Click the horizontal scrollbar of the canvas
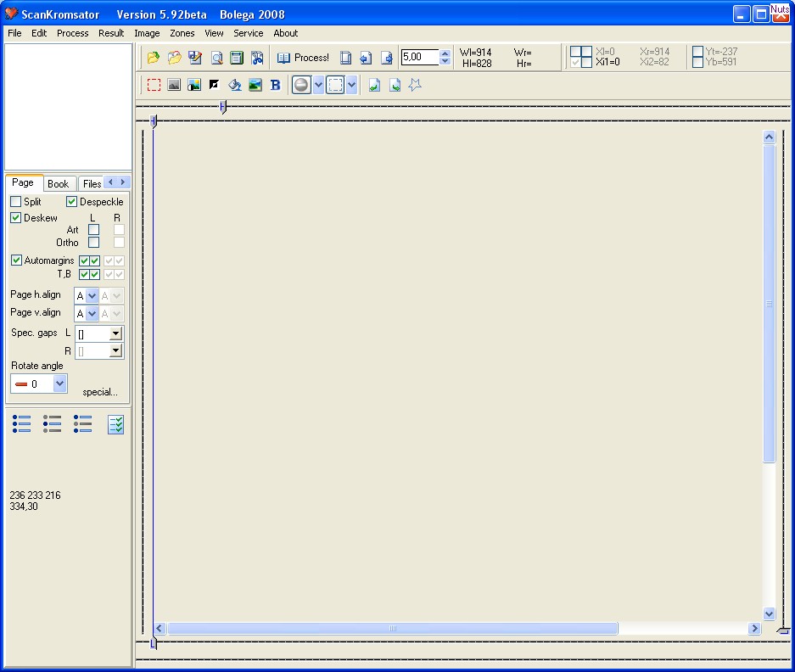The image size is (795, 672). point(392,629)
